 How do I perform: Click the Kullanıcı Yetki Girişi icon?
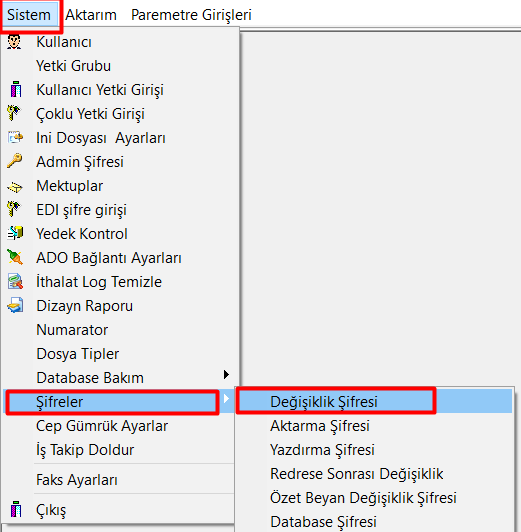(x=16, y=89)
